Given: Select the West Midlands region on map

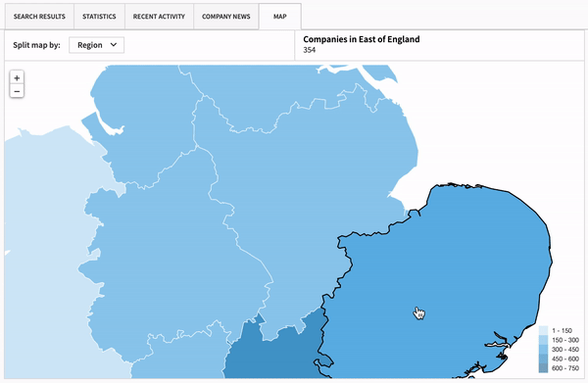Looking at the screenshot, I should coord(165,255).
